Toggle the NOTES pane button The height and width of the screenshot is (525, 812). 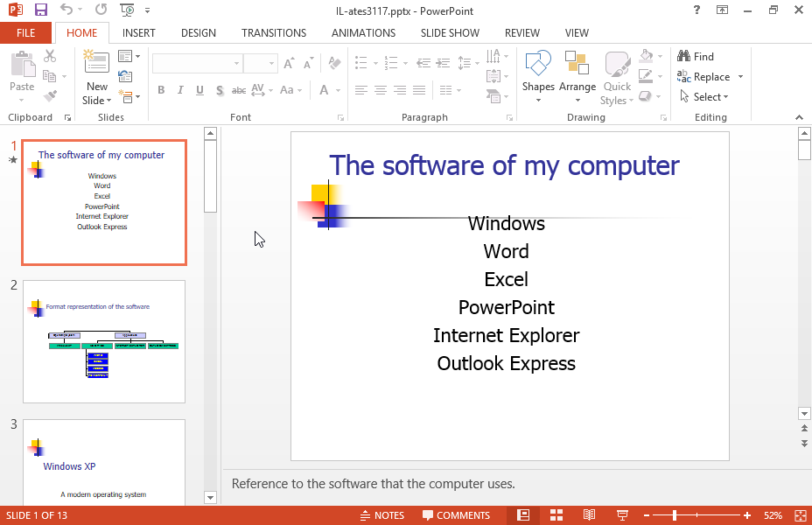pyautogui.click(x=382, y=515)
